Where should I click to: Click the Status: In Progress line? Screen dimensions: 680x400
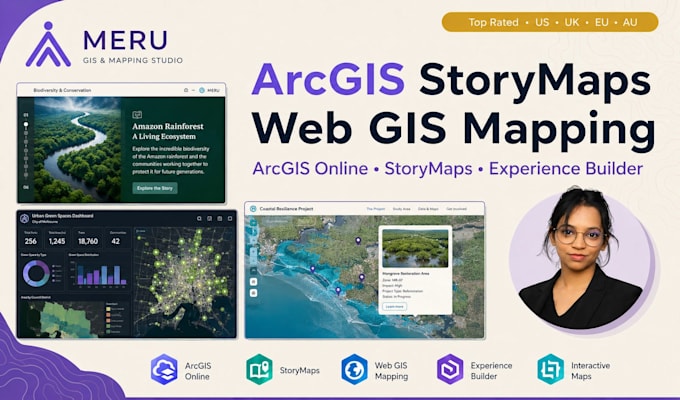pos(396,297)
